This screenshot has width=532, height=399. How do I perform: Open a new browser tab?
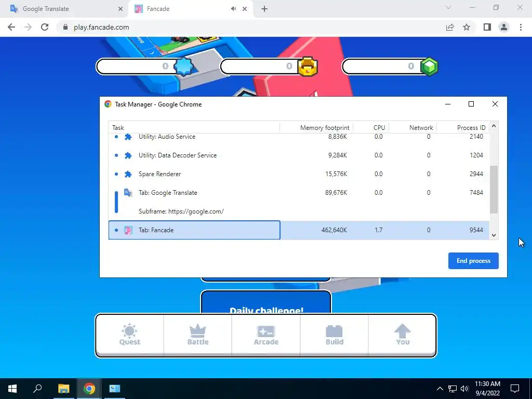point(264,9)
